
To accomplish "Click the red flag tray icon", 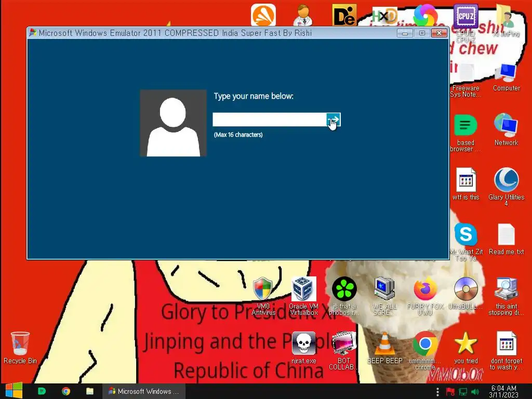I will pyautogui.click(x=450, y=392).
